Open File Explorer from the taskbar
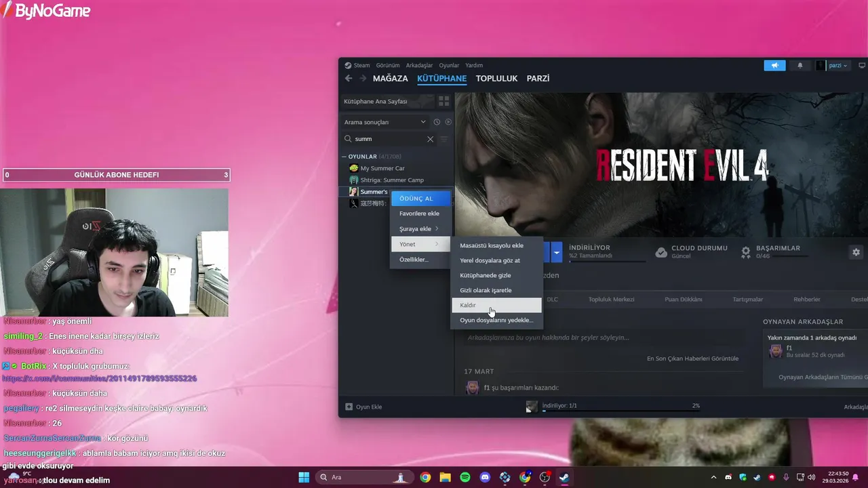 point(445,477)
